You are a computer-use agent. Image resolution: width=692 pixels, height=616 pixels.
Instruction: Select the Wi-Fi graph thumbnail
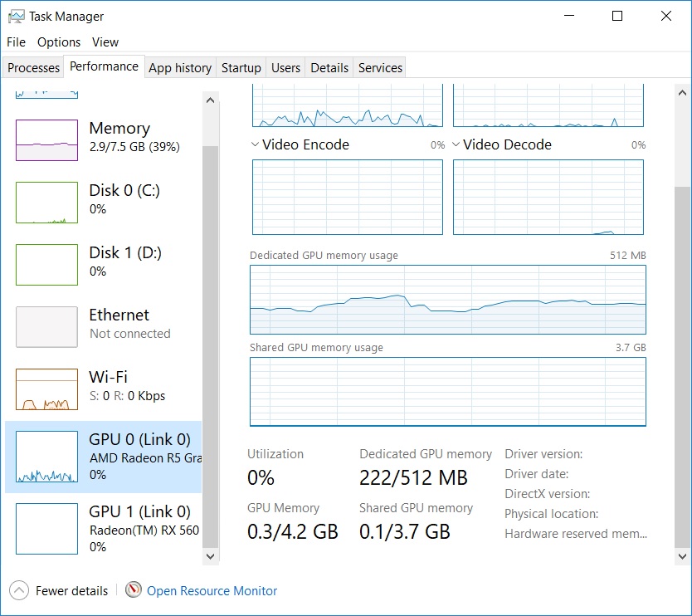46,389
